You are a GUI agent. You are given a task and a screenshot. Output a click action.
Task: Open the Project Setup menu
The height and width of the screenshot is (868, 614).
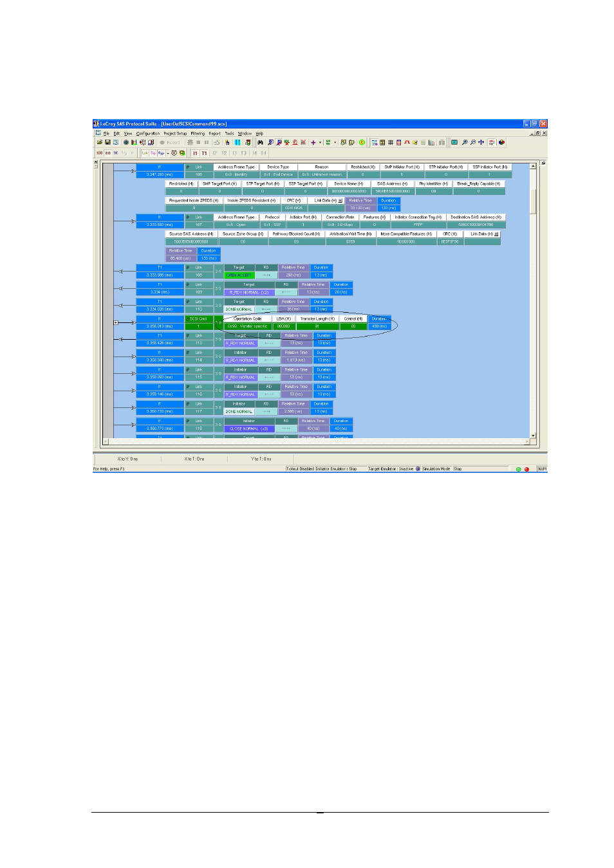tap(174, 134)
